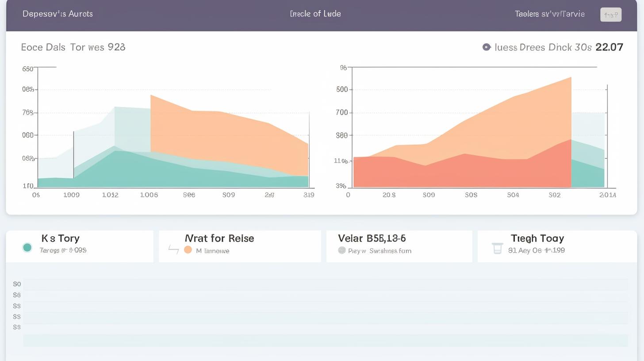Click the cup icon in Tiegh Toay card
Image resolution: width=644 pixels, height=361 pixels.
pos(497,249)
